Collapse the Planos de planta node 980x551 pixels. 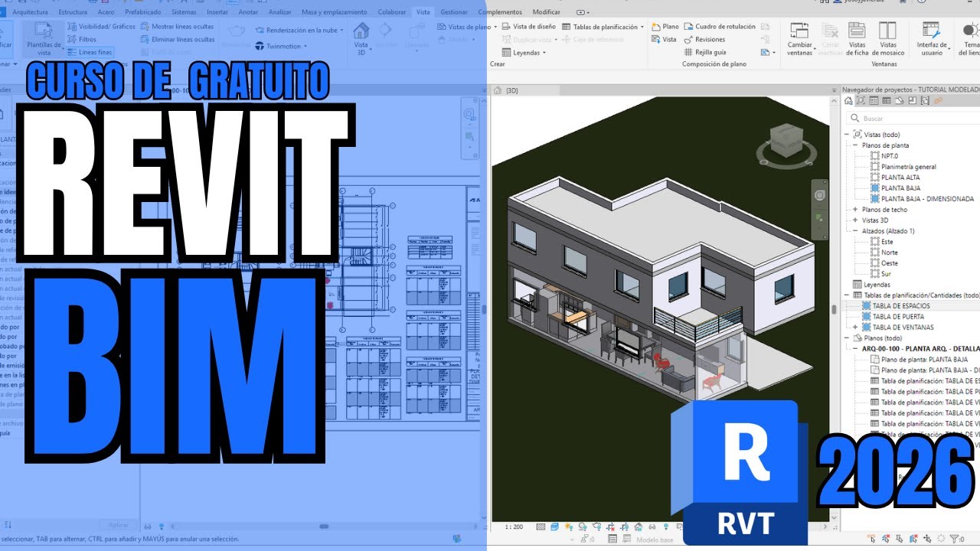click(856, 145)
